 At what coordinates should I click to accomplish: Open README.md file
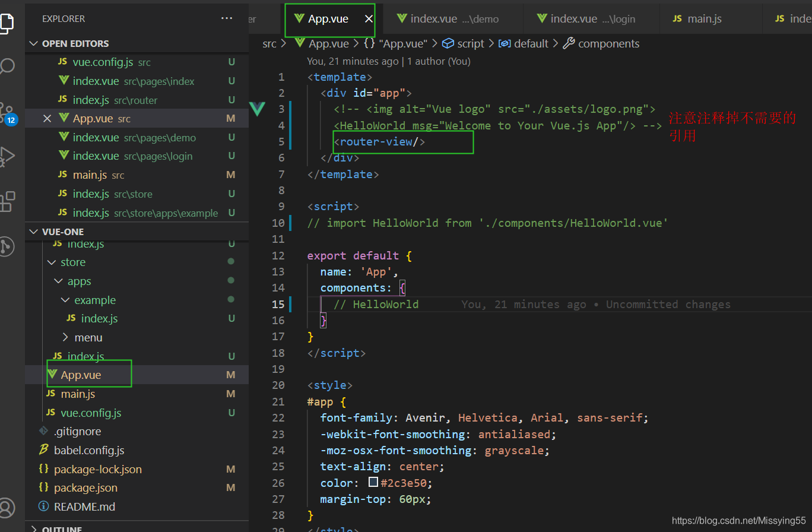tap(137, 507)
